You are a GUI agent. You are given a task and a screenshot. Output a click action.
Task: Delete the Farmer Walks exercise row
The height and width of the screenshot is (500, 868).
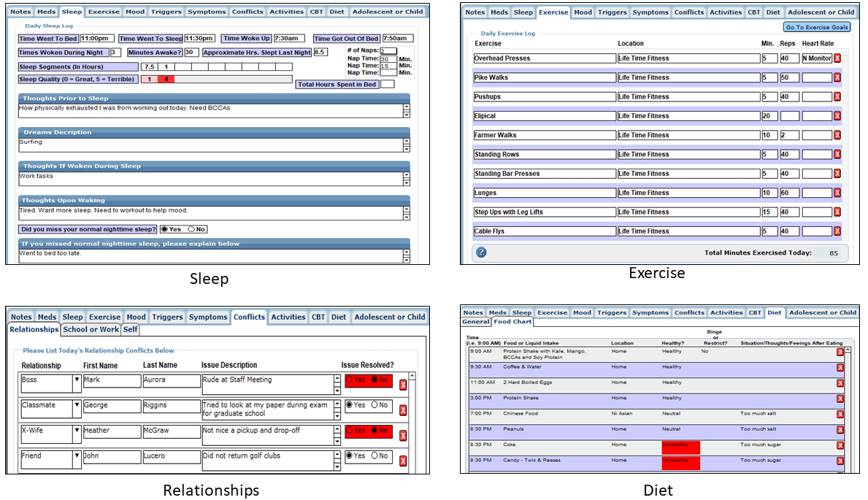point(837,135)
